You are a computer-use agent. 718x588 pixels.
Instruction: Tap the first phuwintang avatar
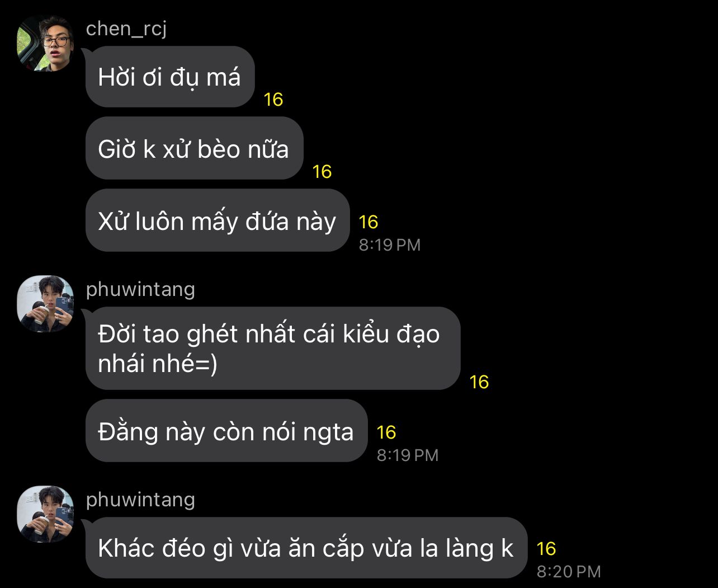pyautogui.click(x=46, y=304)
